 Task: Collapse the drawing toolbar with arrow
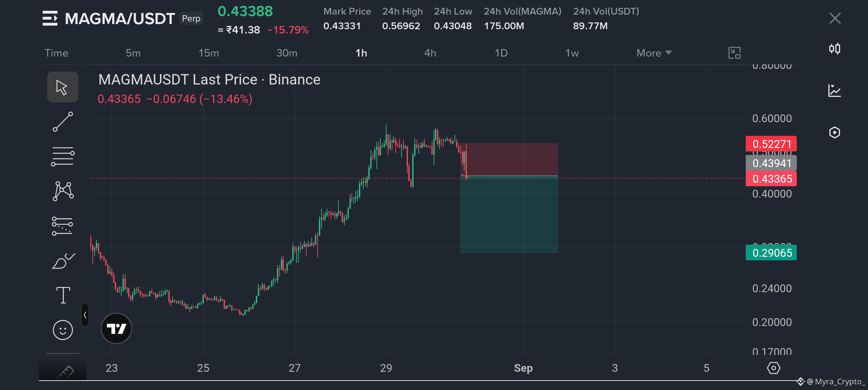(x=85, y=315)
